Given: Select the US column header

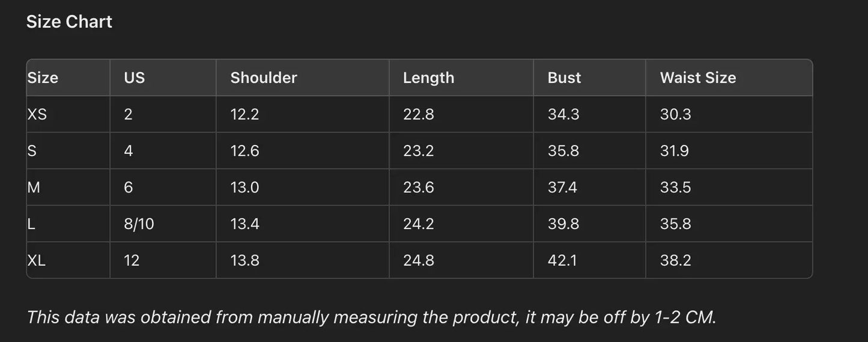Looking at the screenshot, I should point(134,78).
